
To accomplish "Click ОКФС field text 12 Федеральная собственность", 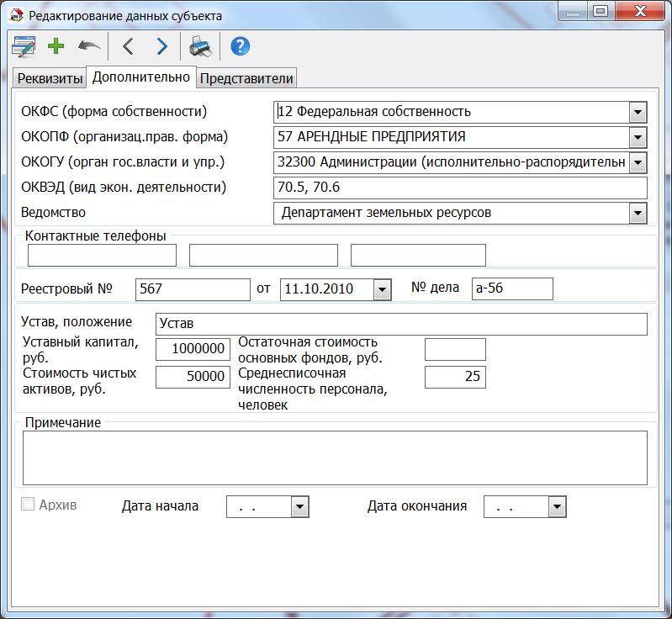I will point(374,112).
